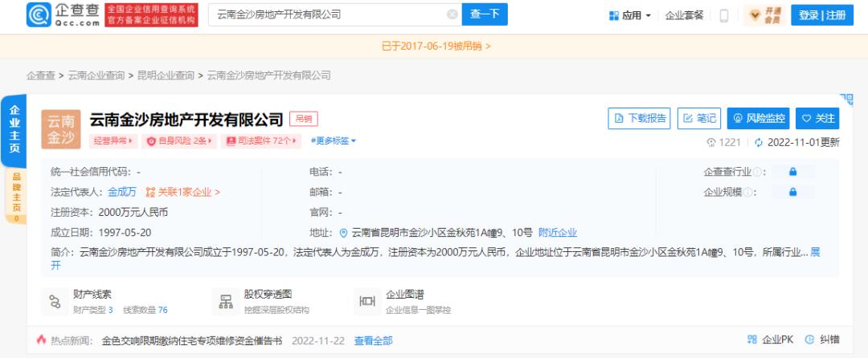Click the 吊销 status tag
868x358 pixels.
[303, 119]
